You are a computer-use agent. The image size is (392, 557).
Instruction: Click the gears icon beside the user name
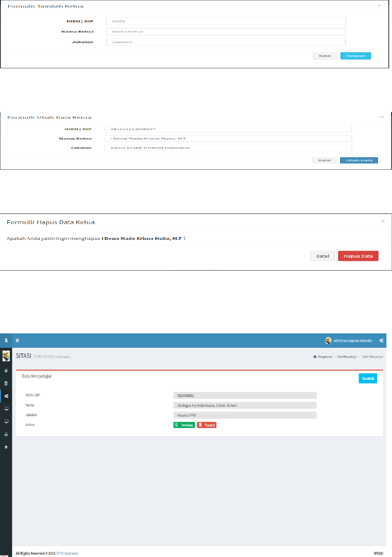pyautogui.click(x=381, y=341)
